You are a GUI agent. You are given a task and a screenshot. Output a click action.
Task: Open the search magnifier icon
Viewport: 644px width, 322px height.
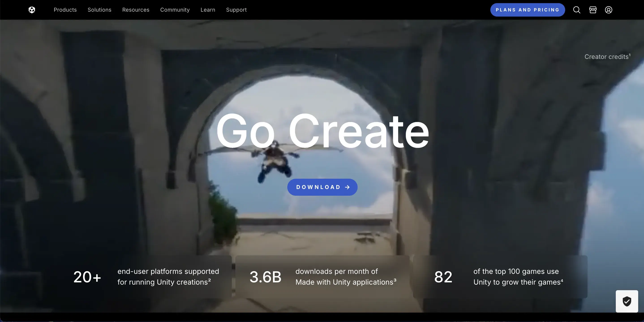[x=577, y=10]
